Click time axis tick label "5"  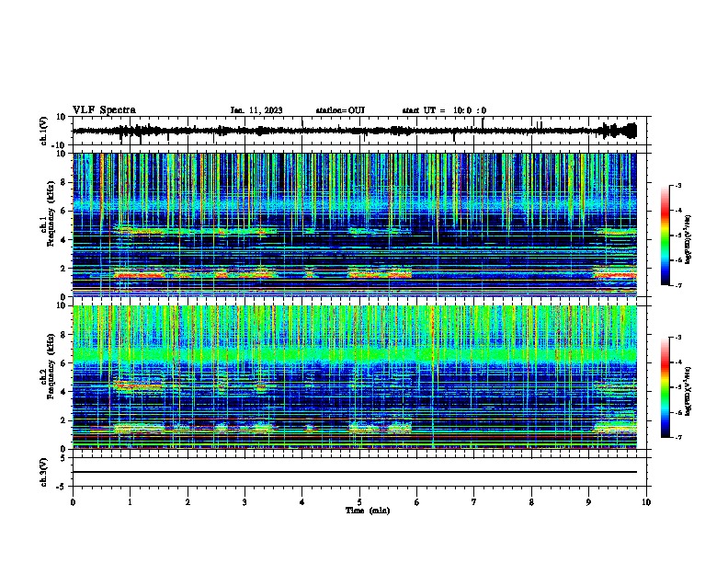tap(359, 502)
